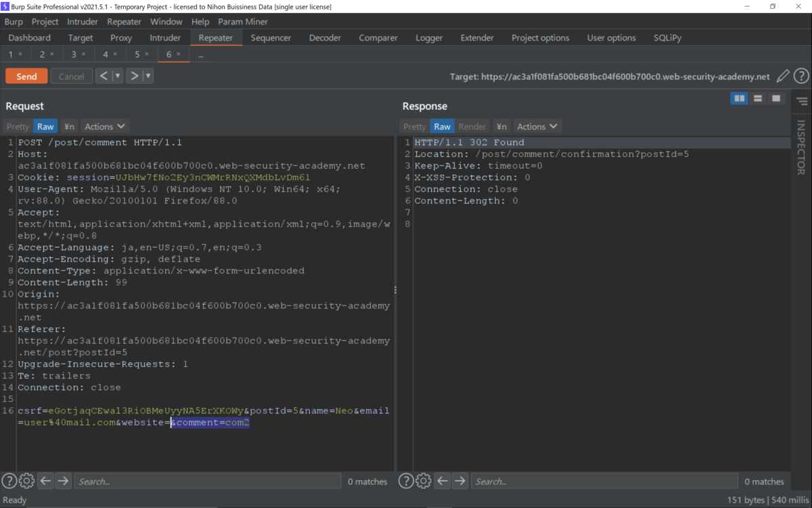Viewport: 812px width, 508px height.
Task: Click the Send button
Action: (26, 76)
